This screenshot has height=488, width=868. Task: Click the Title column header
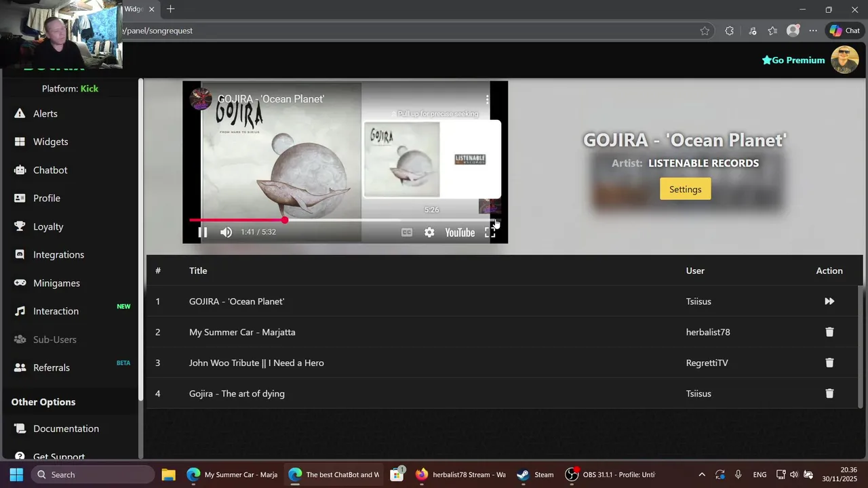tap(198, 270)
